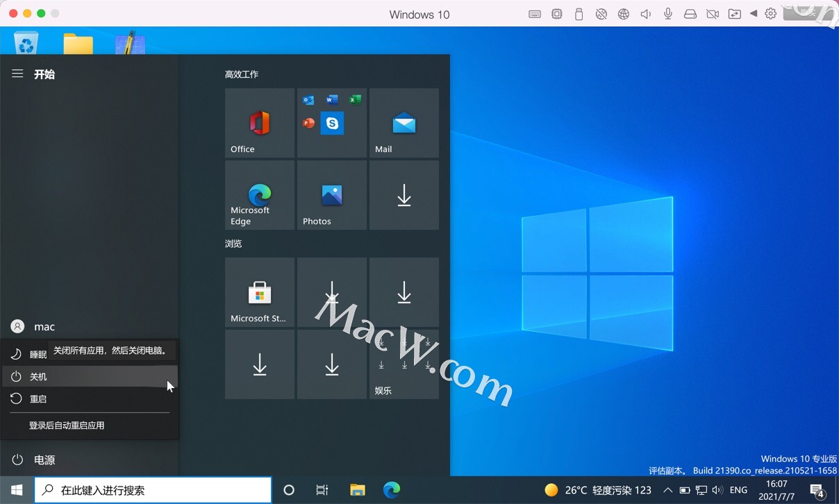The image size is (839, 504).
Task: Switch the ENG input language indicator
Action: tap(739, 490)
